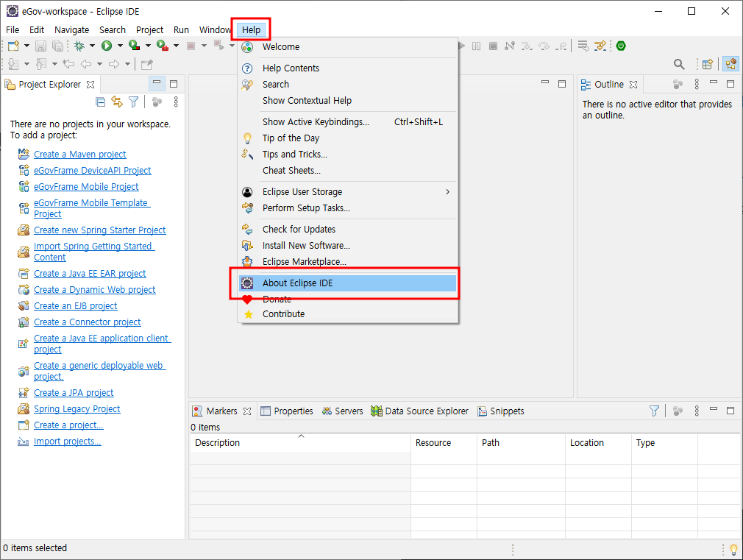This screenshot has height=560, width=743.
Task: Open dropdown arrow next to New icon
Action: tap(26, 46)
